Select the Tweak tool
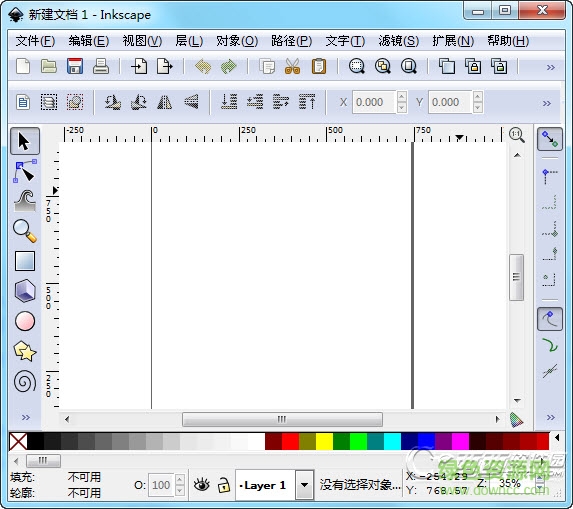Viewport: 573px width, 509px height. 25,201
